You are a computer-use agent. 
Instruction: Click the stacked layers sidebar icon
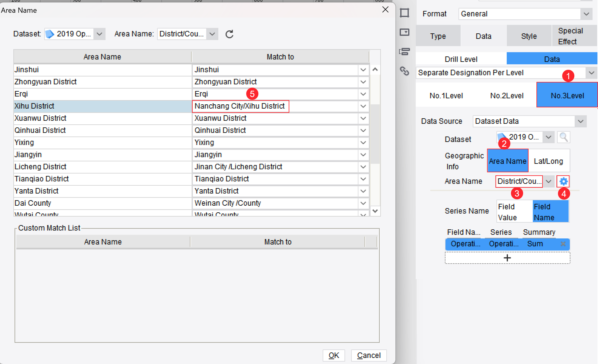click(405, 52)
